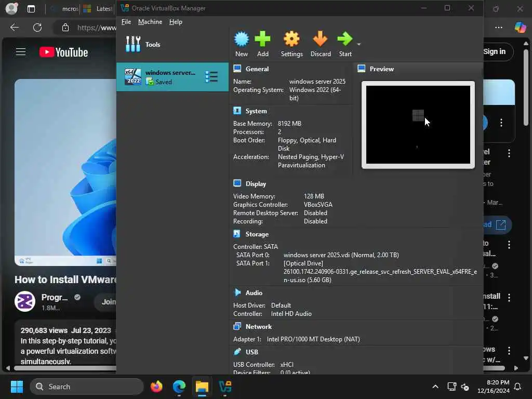Open the YouTube hamburger menu in browser
Screen dimensions: 532x399
click(21, 52)
